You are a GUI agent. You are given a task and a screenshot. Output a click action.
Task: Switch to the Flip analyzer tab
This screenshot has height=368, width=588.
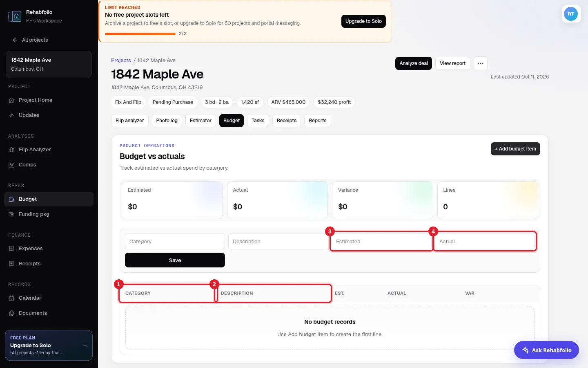click(129, 121)
